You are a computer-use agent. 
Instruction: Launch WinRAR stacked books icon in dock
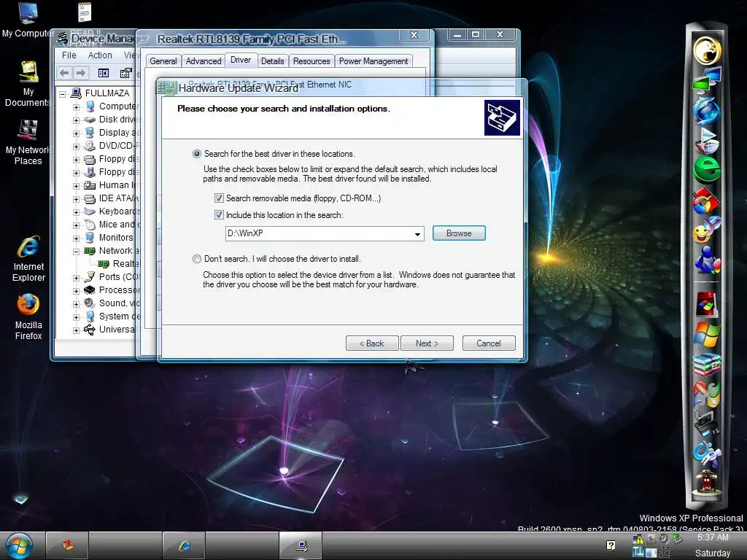point(707,365)
